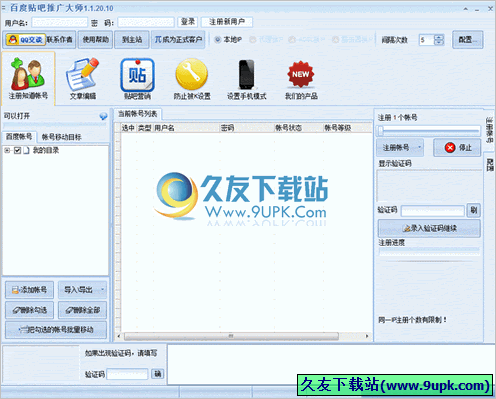Open the 贴吧营销 marketing module
Image resolution: width=496 pixels, height=399 pixels.
(x=137, y=78)
